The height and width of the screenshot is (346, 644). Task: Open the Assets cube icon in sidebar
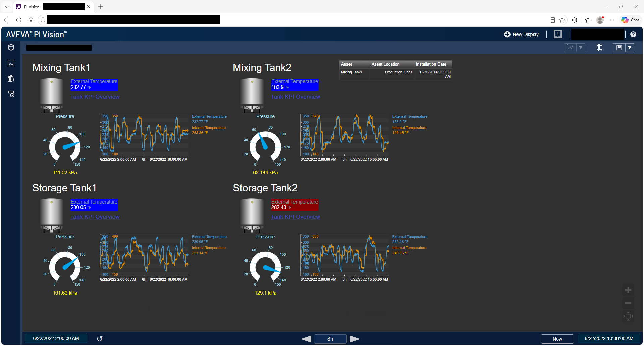(x=11, y=47)
